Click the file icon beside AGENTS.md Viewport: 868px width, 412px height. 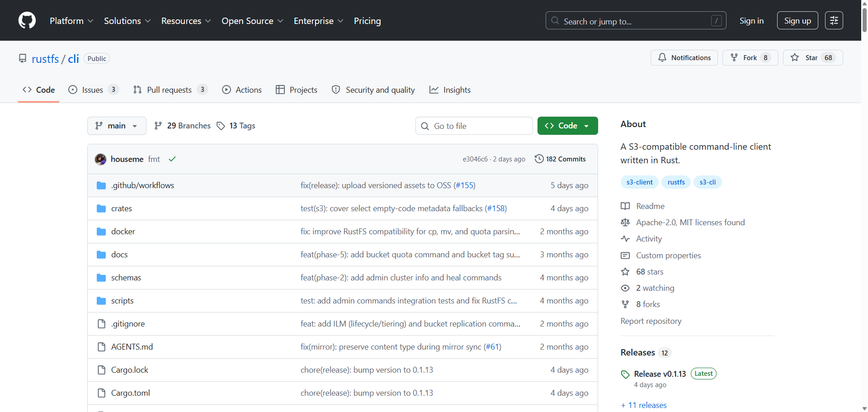(101, 347)
